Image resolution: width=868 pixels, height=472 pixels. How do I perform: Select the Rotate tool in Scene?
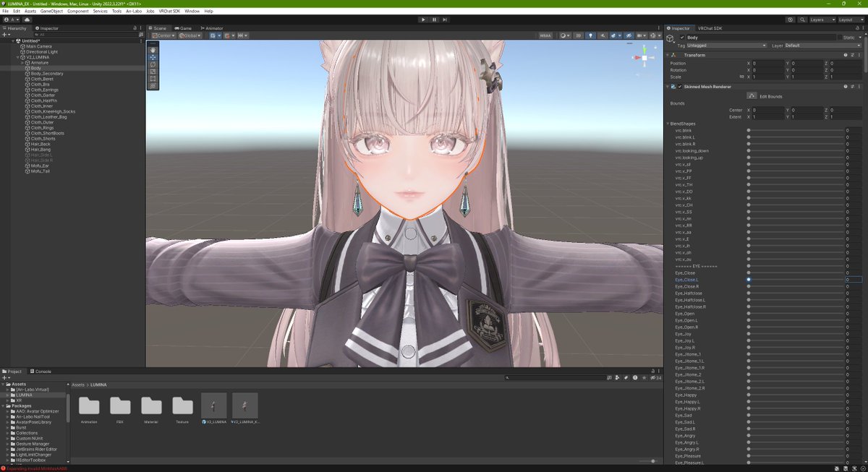click(x=153, y=64)
